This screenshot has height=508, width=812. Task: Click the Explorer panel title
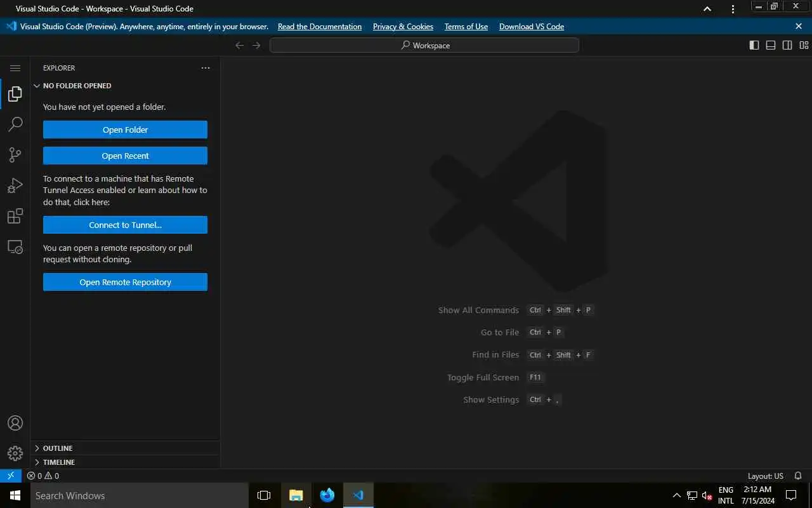coord(59,68)
